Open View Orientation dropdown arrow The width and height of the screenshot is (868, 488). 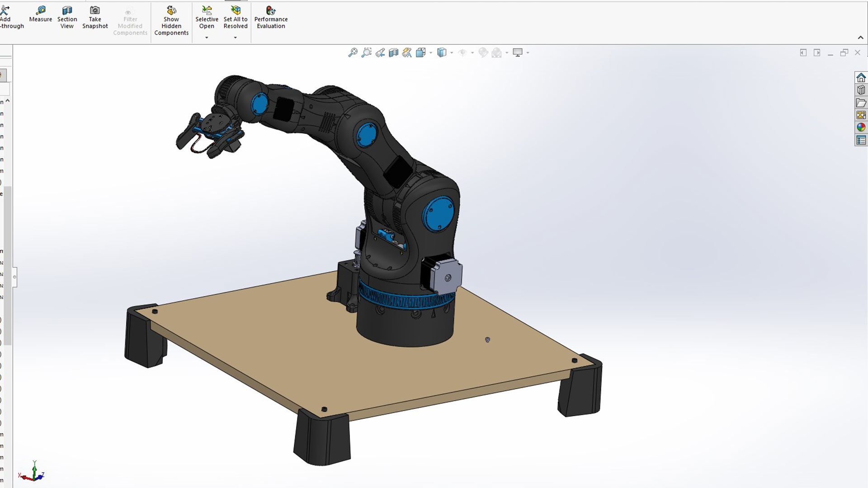431,53
